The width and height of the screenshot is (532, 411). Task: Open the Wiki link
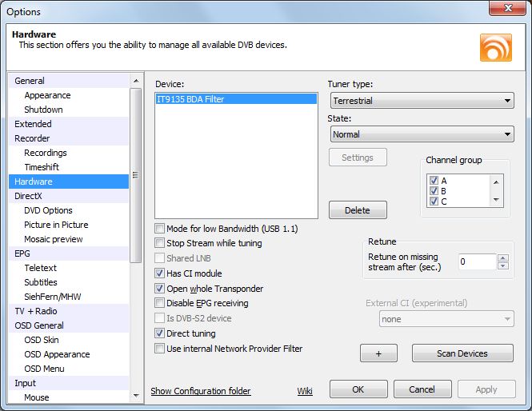coord(305,391)
